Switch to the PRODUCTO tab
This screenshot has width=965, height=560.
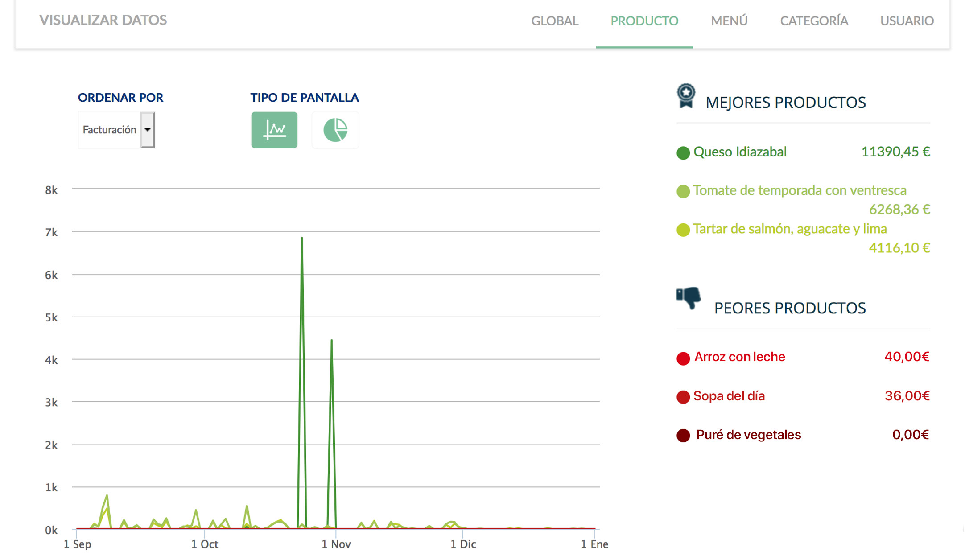click(x=644, y=21)
